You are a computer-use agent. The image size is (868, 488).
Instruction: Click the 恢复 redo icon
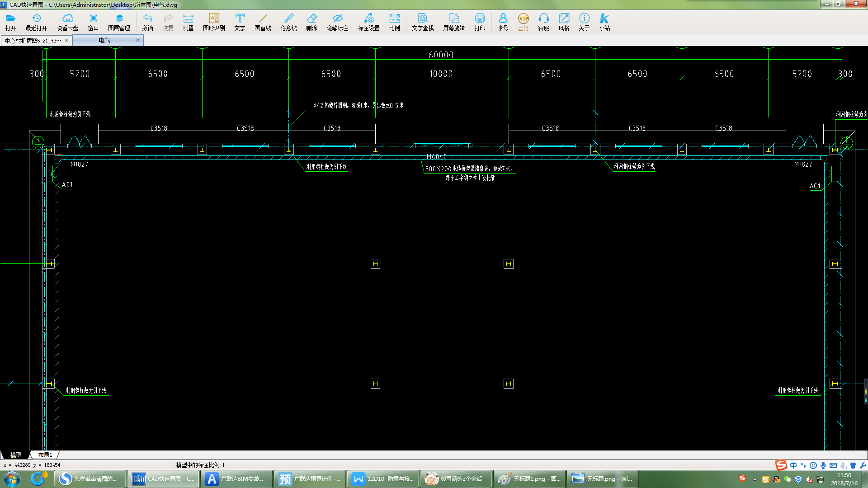pyautogui.click(x=168, y=22)
